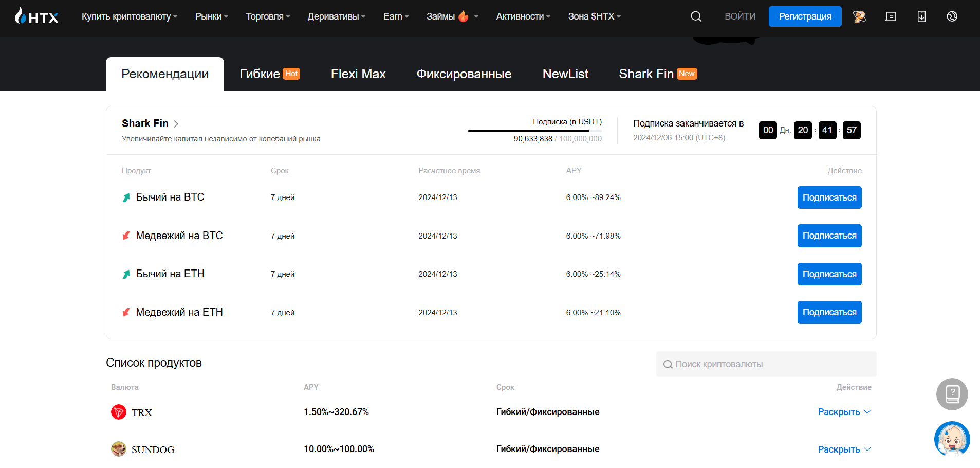Click the green bull icon for Бычий на BTC
Screen dimensions: 980x468
[x=126, y=197]
